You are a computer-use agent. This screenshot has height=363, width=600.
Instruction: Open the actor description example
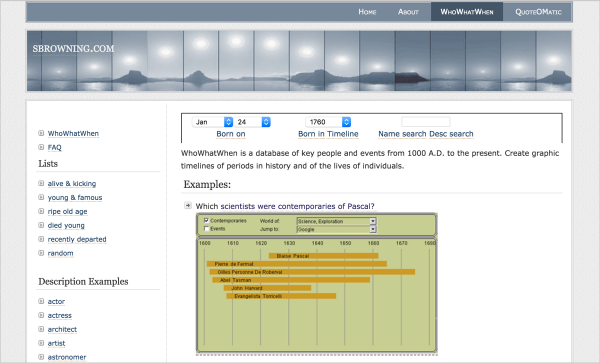[56, 301]
